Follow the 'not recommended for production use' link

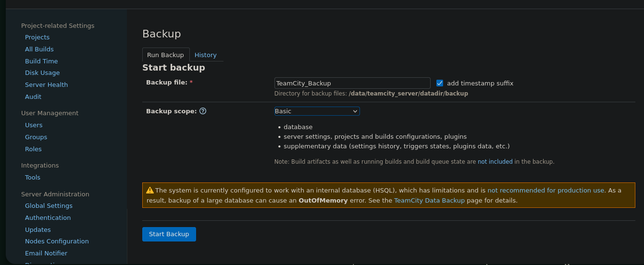(545, 190)
